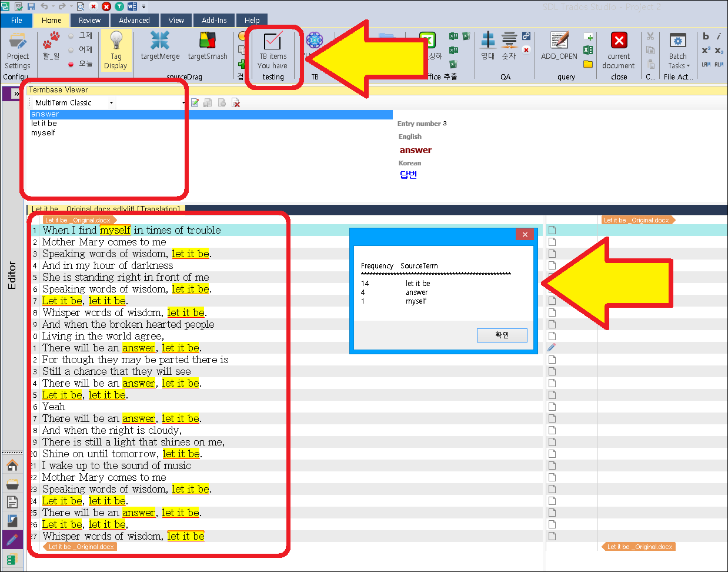Expand the navigation pane with » button
728x572 pixels.
tap(16, 94)
